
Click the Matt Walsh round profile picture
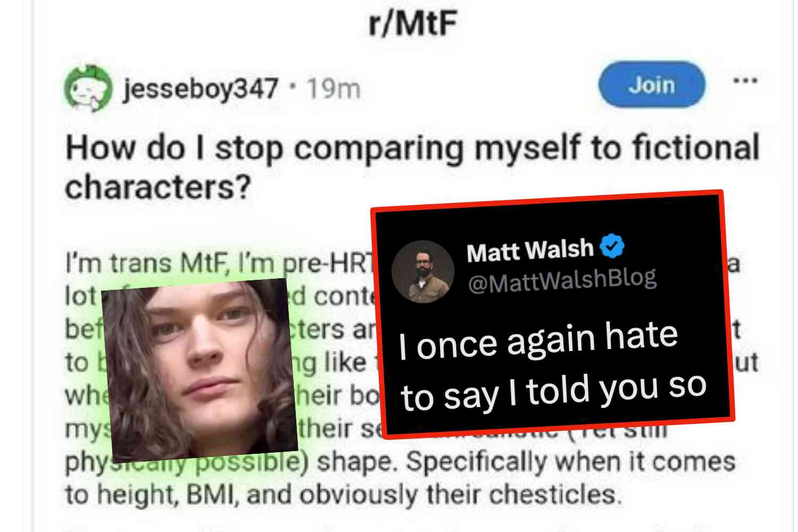coord(422,271)
